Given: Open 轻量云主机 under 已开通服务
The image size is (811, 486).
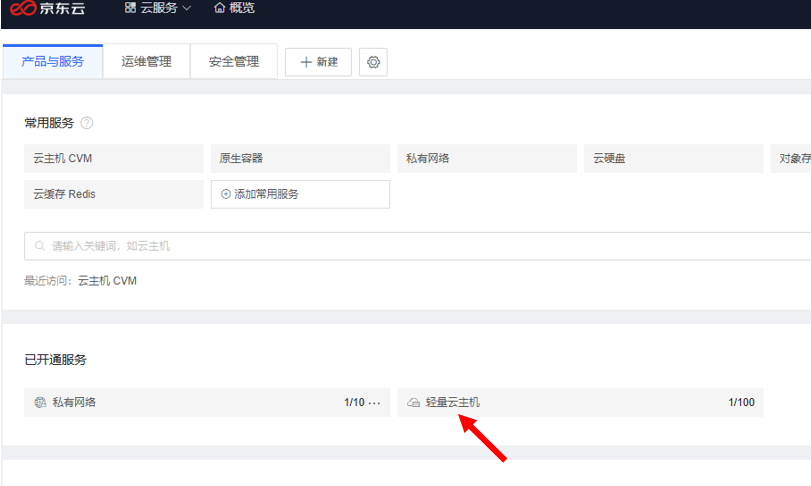Looking at the screenshot, I should pyautogui.click(x=580, y=402).
